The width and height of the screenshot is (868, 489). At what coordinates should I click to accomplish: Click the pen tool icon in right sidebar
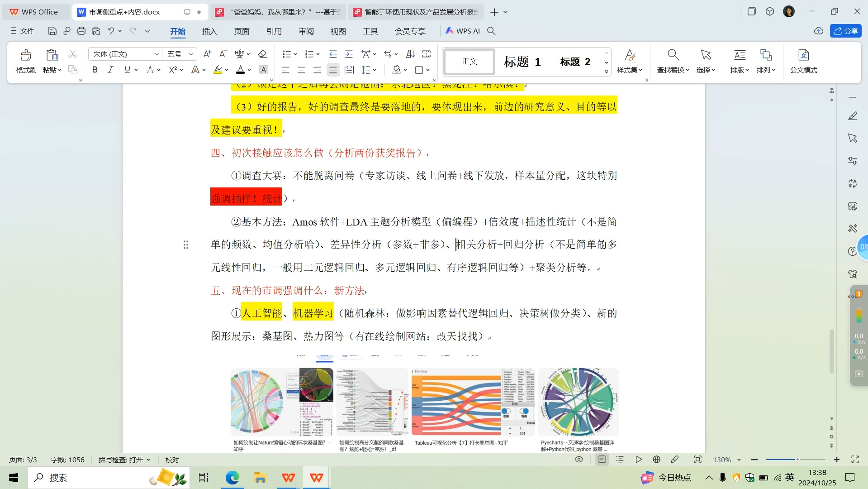(x=853, y=116)
